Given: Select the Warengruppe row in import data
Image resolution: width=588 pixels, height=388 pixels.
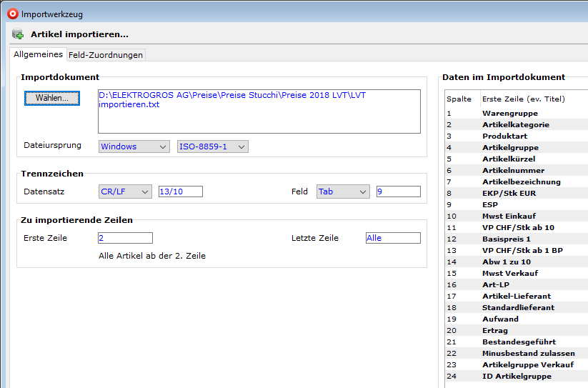Looking at the screenshot, I should [x=510, y=113].
